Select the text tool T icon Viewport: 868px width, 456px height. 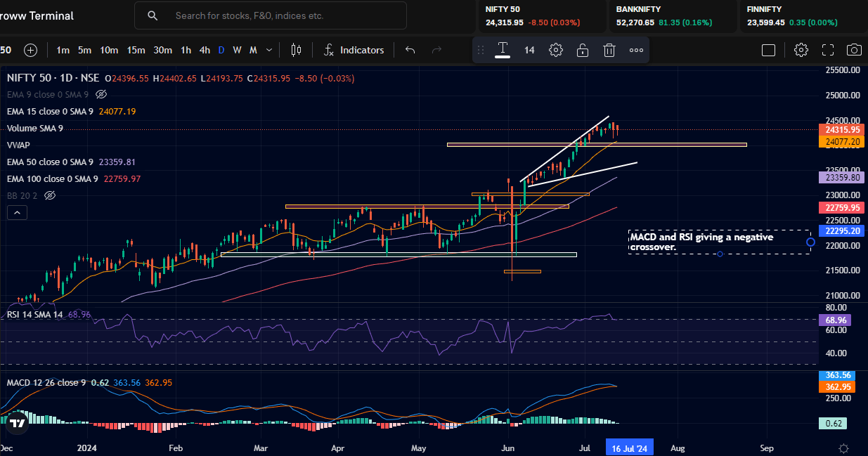(503, 49)
